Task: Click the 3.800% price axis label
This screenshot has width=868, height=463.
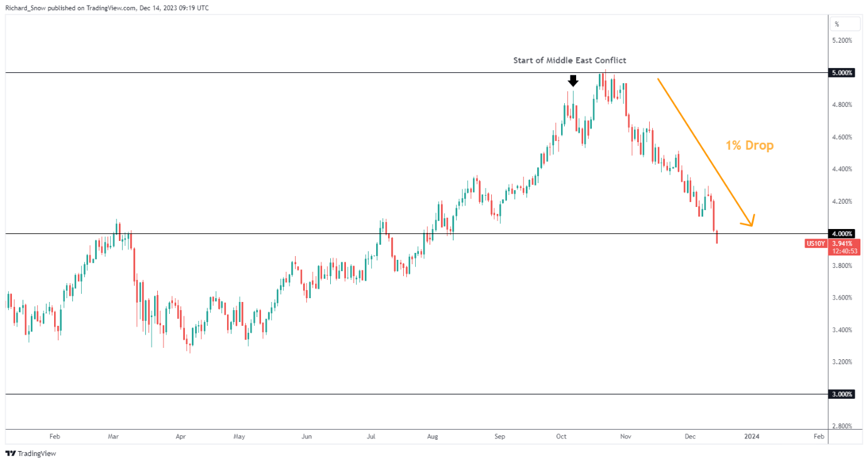Action: [x=842, y=266]
